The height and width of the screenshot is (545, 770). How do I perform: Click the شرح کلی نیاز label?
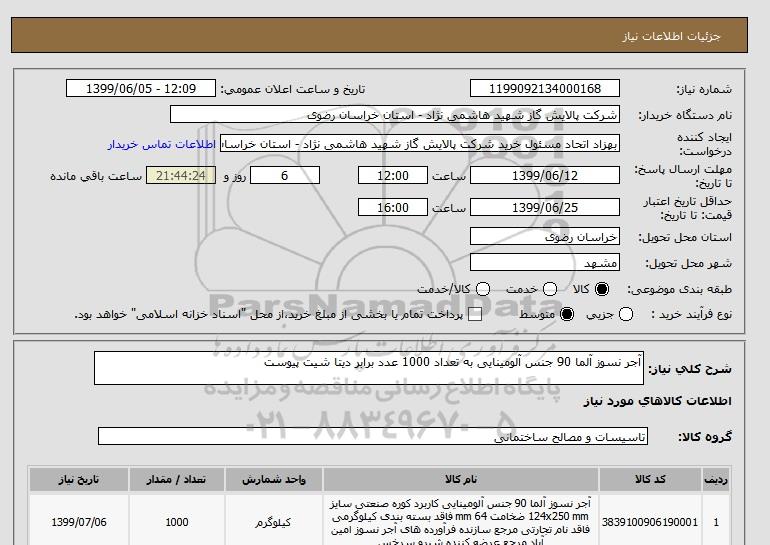tap(690, 369)
